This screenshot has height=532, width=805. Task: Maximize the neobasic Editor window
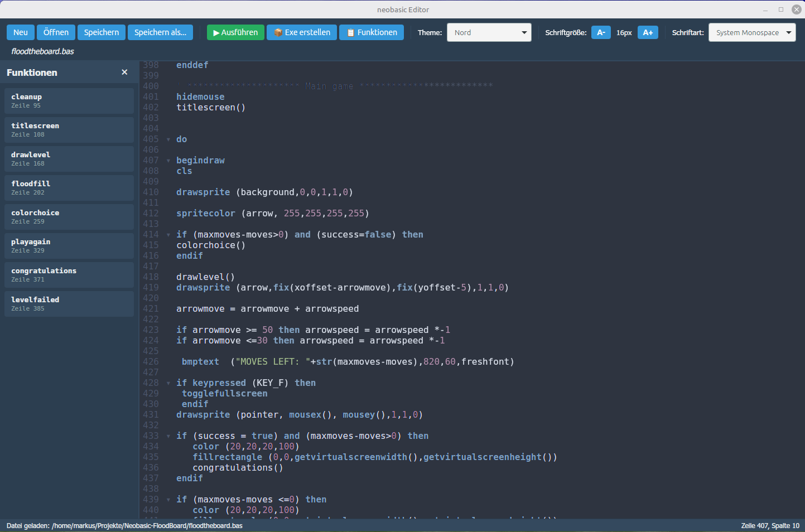pyautogui.click(x=781, y=9)
